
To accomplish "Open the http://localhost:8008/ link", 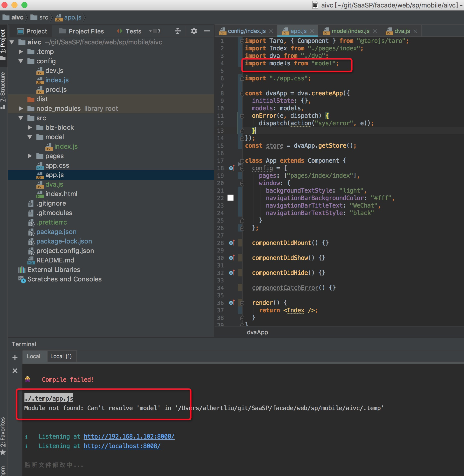I will [x=122, y=446].
